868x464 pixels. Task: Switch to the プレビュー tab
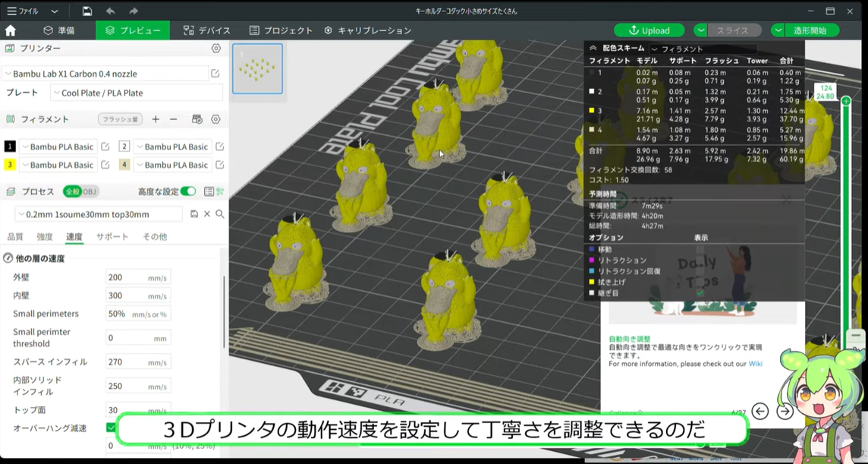133,30
